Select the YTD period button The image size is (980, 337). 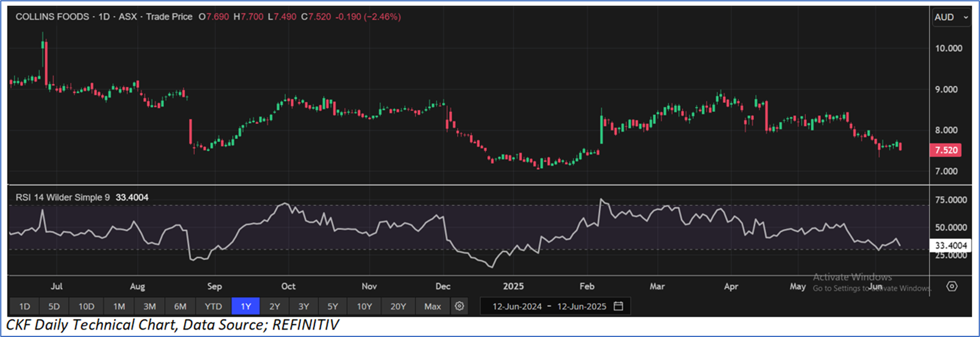[213, 306]
